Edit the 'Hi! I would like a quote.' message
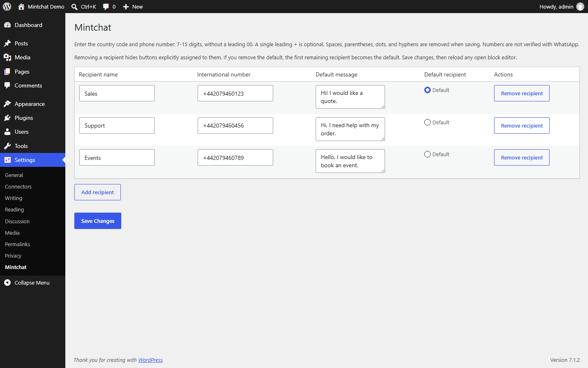588x368 pixels. 350,97
